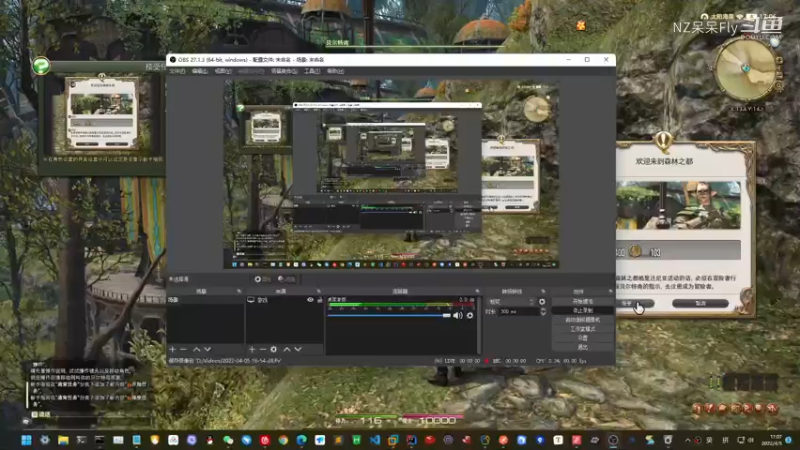Mute desktop audio with the speaker icon
Image resolution: width=800 pixels, height=450 pixels.
pos(458,316)
